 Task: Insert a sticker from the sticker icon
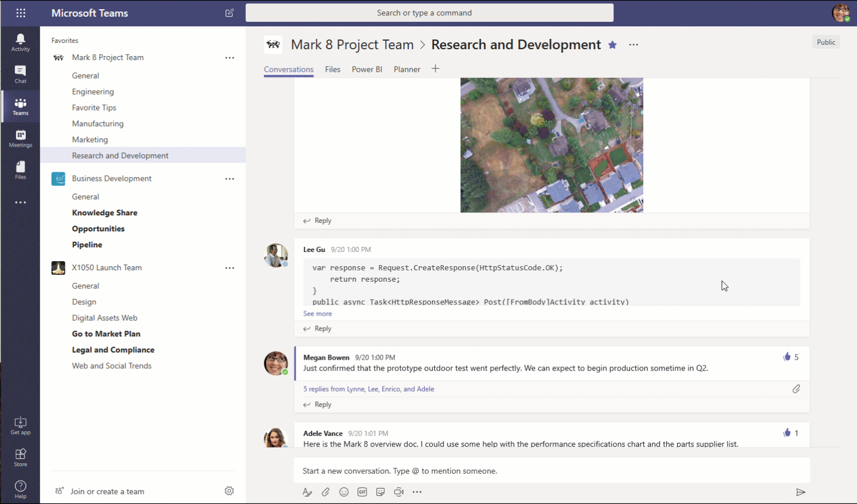tap(380, 491)
